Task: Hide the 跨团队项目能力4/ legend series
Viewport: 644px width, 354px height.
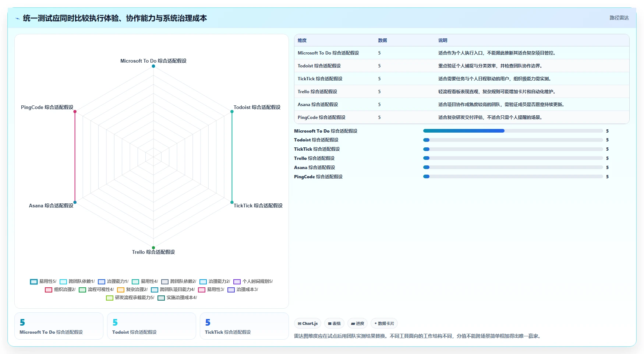Action: (x=173, y=290)
